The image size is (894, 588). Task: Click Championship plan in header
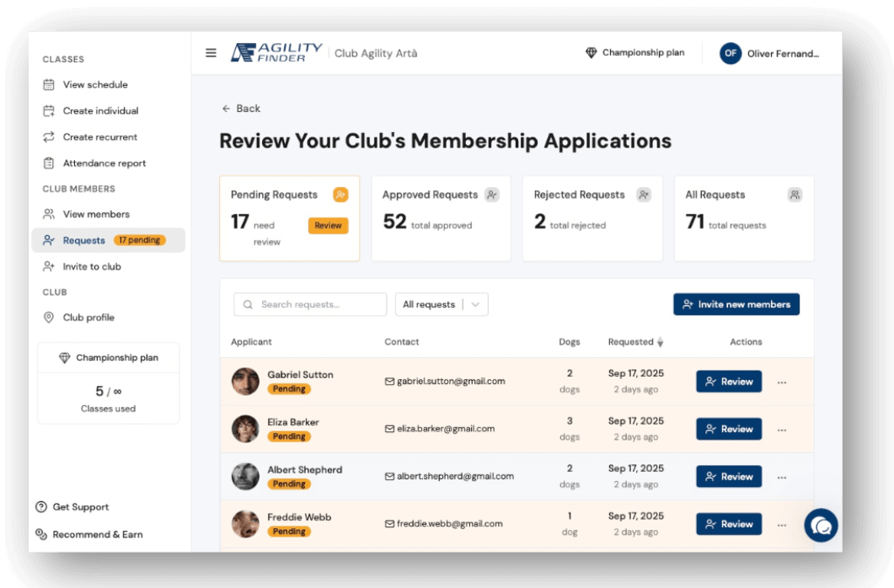[x=634, y=52]
